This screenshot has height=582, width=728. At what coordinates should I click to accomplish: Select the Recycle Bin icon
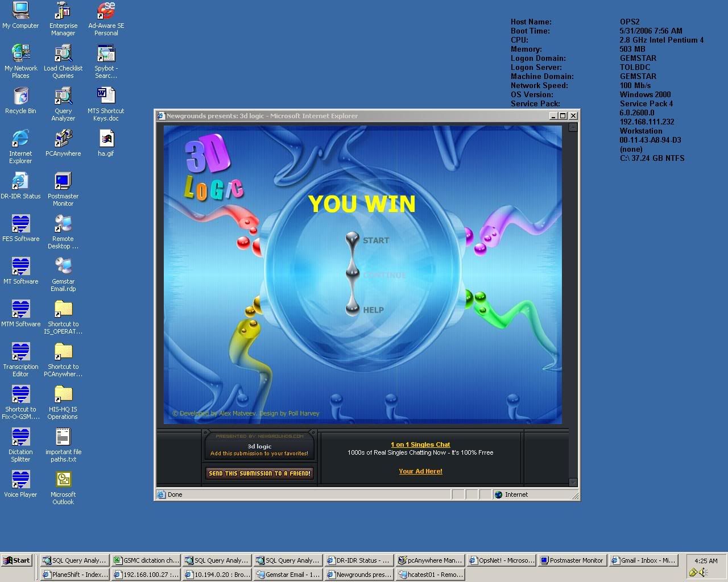point(20,101)
